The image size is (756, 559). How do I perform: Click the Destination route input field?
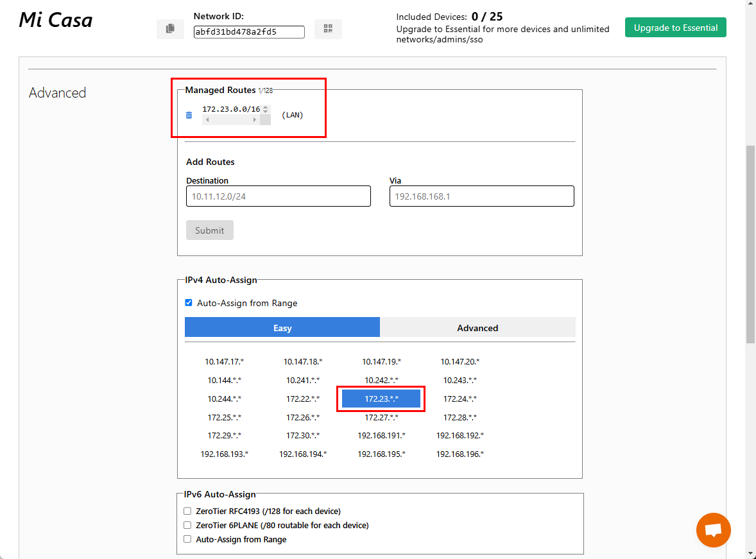[279, 196]
